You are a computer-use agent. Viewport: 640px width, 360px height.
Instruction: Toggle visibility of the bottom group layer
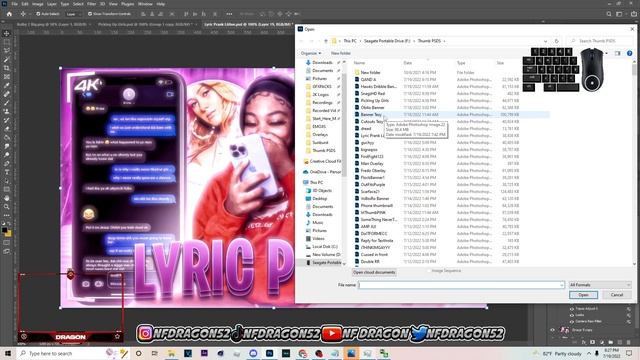pyautogui.click(x=552, y=330)
